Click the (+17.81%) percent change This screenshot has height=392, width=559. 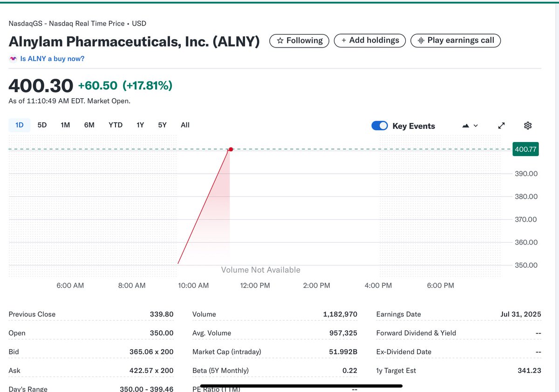(147, 86)
